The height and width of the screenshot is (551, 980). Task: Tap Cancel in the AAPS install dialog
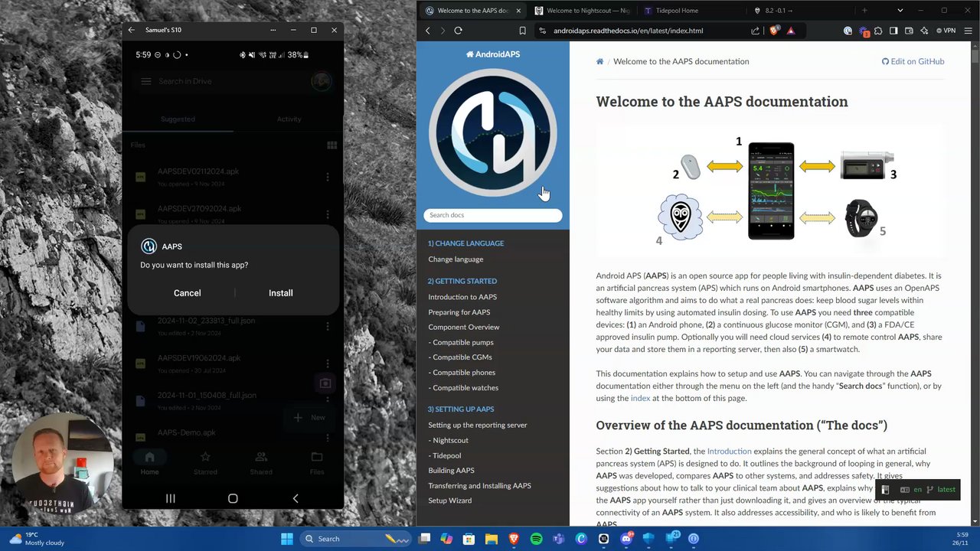pyautogui.click(x=187, y=293)
